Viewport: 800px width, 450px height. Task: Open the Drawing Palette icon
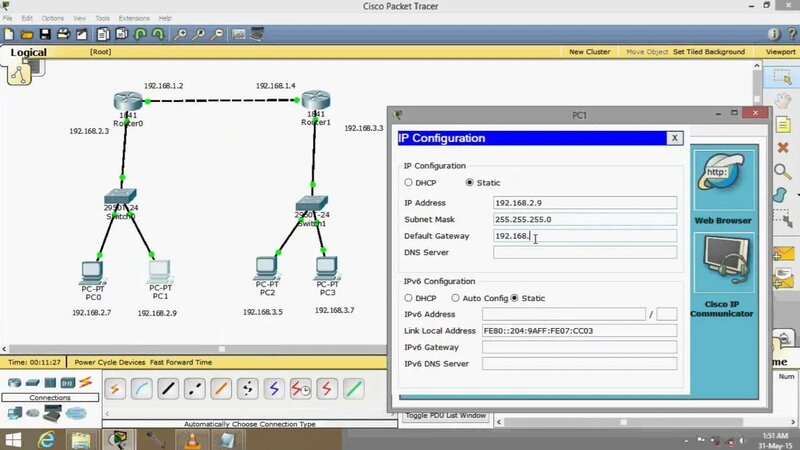click(x=238, y=34)
